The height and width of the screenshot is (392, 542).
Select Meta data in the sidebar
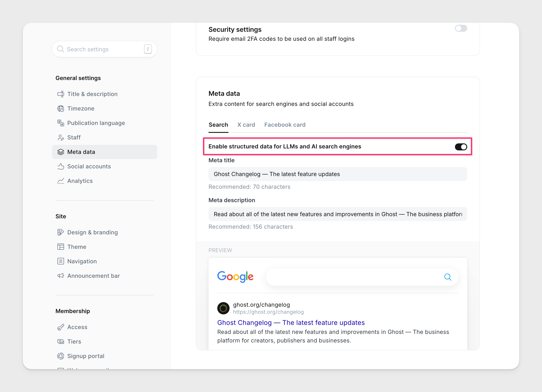104,152
